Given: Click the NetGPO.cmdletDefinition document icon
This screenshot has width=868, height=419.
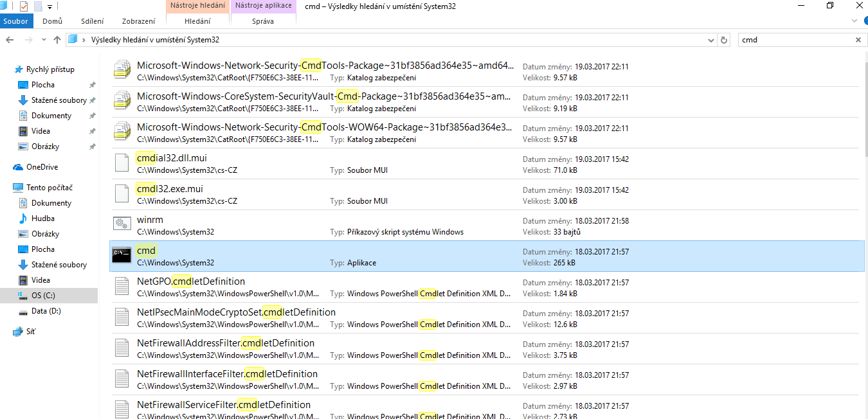Looking at the screenshot, I should pyautogui.click(x=122, y=287).
